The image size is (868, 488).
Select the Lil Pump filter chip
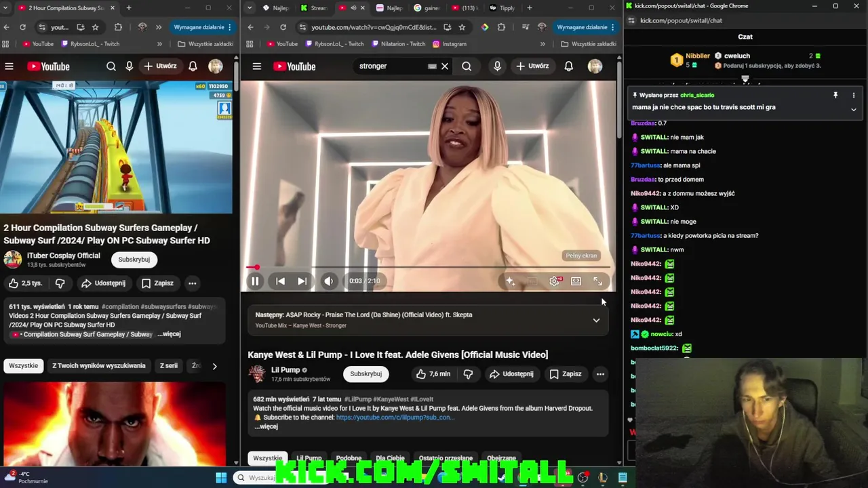tap(309, 458)
